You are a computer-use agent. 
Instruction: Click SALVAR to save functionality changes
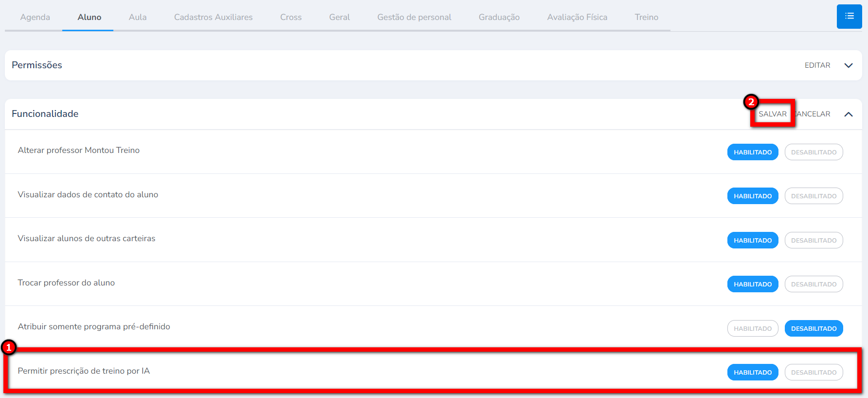pos(772,114)
